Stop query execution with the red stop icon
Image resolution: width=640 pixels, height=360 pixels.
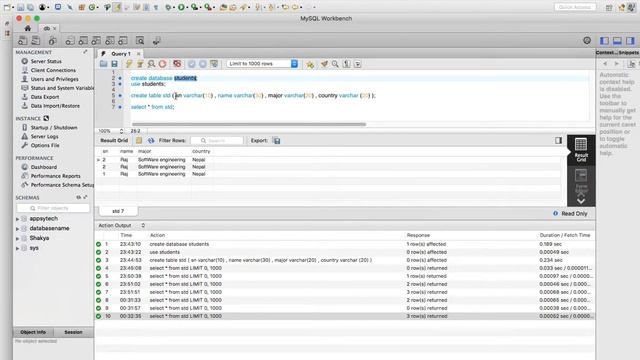click(x=162, y=64)
